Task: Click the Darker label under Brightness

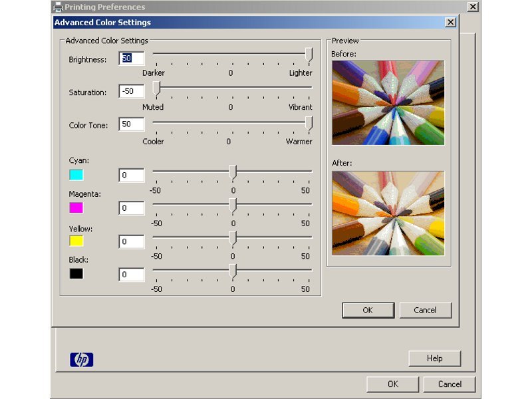Action: [154, 73]
